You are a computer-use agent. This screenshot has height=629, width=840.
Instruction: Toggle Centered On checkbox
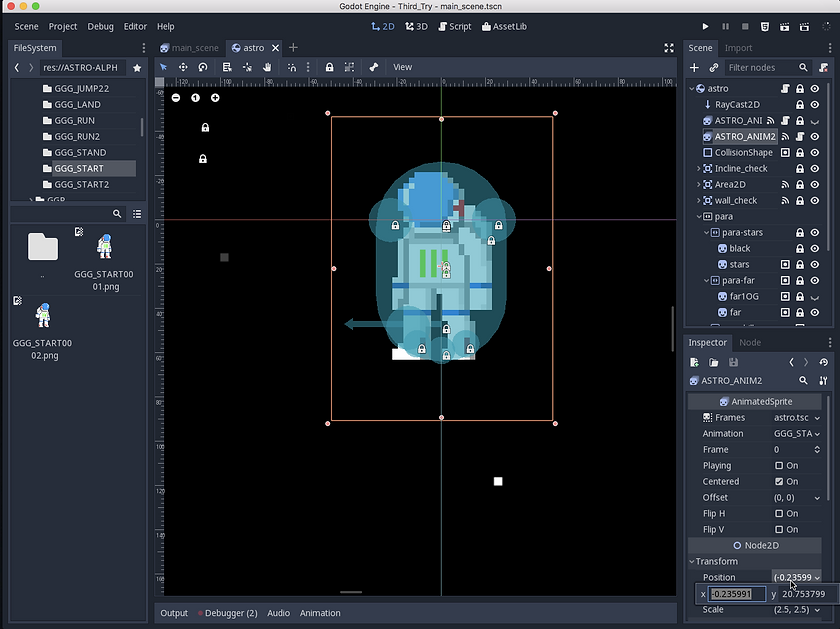pos(779,482)
